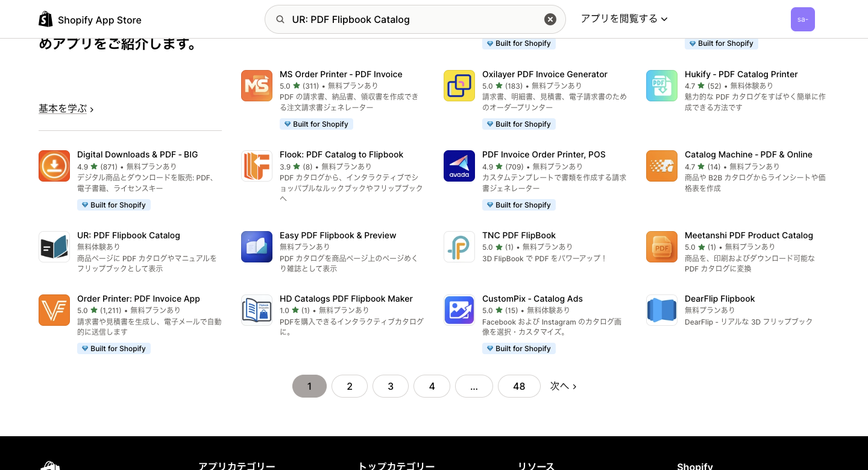
Task: Open the Flook PDF Catalog icon
Action: (x=257, y=166)
